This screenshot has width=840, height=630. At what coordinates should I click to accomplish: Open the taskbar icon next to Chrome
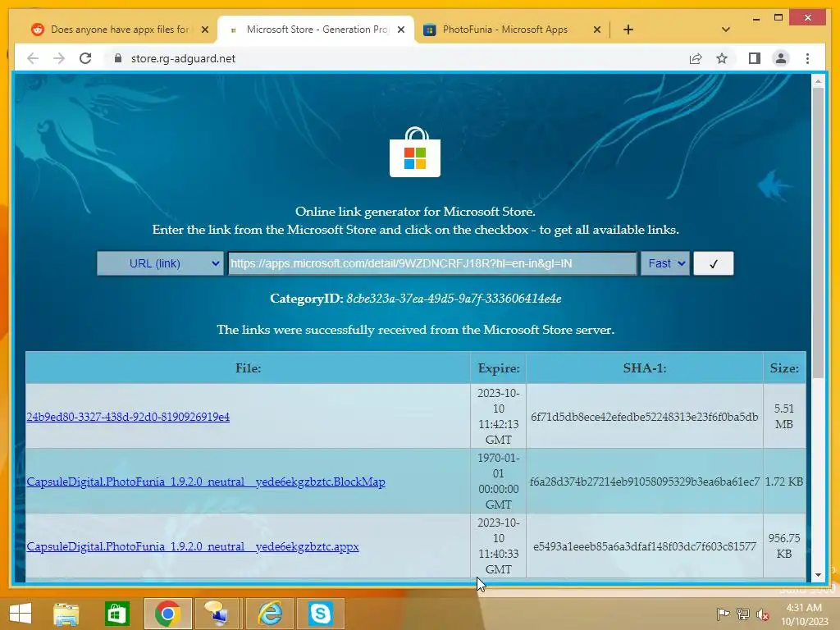tap(217, 614)
